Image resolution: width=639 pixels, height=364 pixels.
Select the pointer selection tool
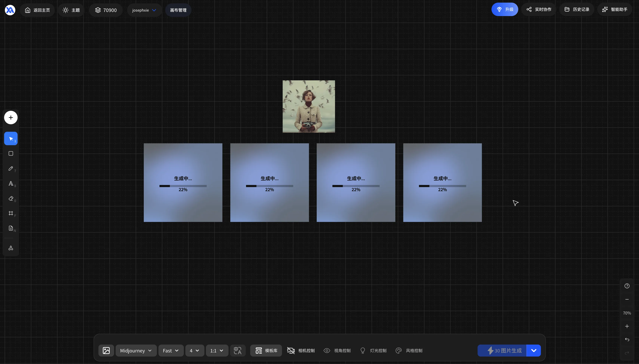(x=11, y=138)
